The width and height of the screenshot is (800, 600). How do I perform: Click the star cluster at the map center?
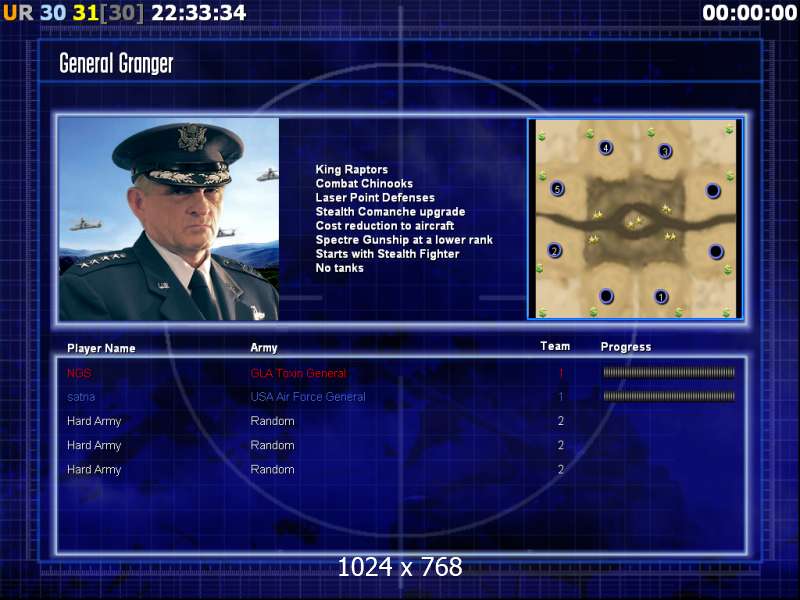(635, 222)
